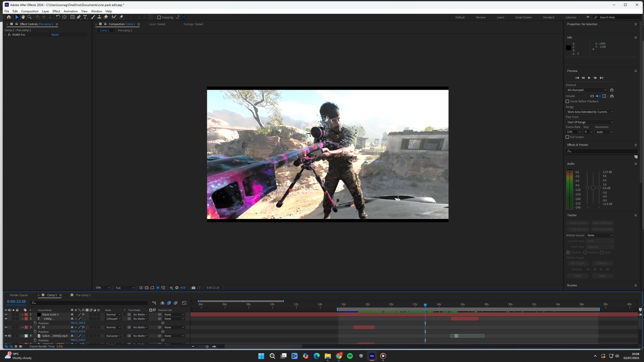Toggle visibility of the 1440p text layer
The height and width of the screenshot is (362, 644).
(6, 319)
